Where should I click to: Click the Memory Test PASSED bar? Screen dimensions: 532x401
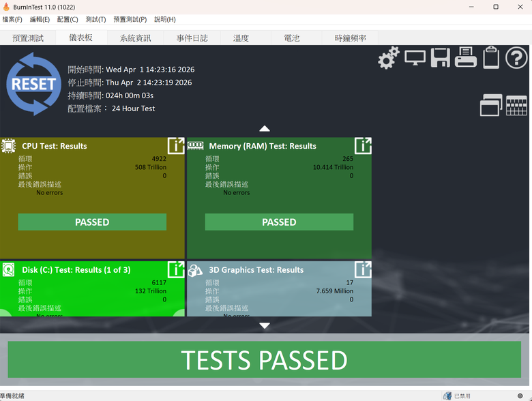click(x=279, y=222)
